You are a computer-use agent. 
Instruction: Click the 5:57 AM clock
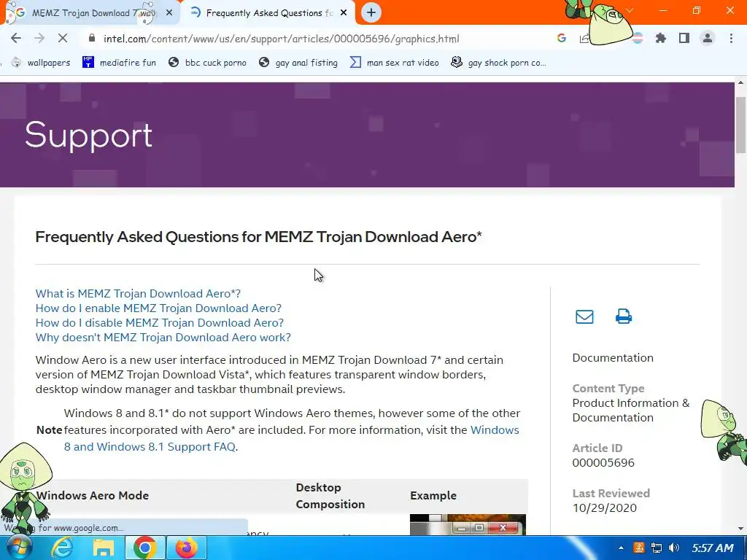click(x=713, y=548)
